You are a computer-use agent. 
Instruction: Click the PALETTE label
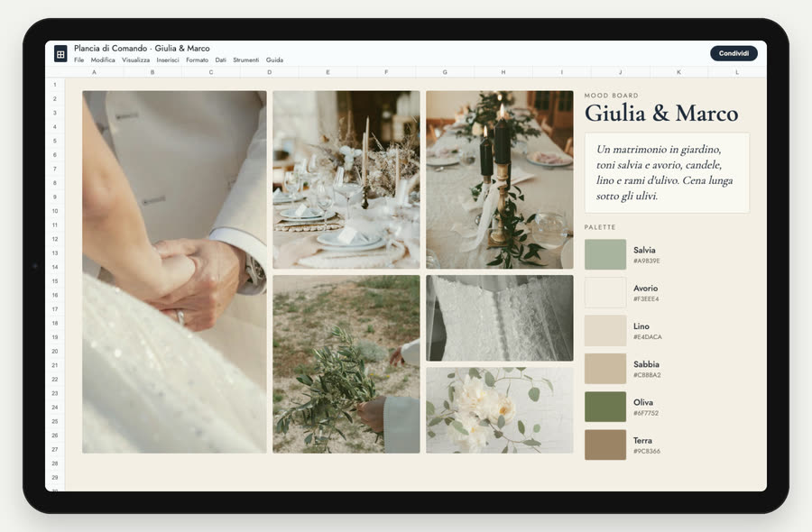click(x=600, y=227)
